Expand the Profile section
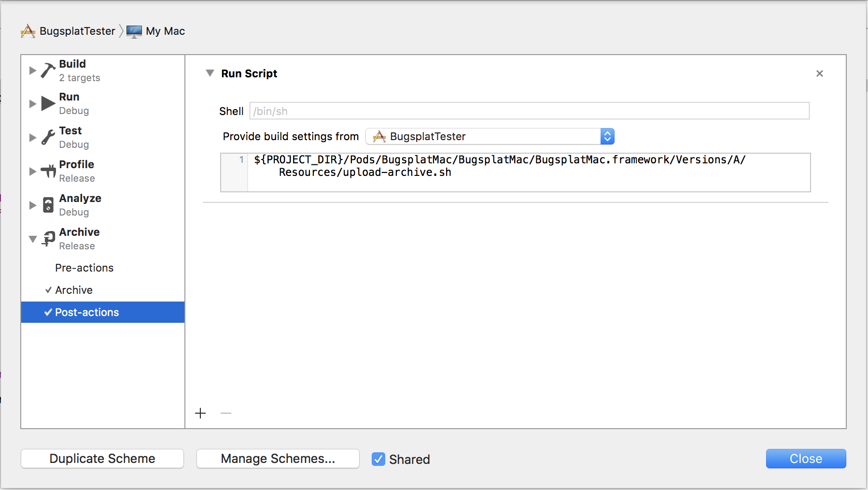The height and width of the screenshot is (490, 868). tap(33, 172)
